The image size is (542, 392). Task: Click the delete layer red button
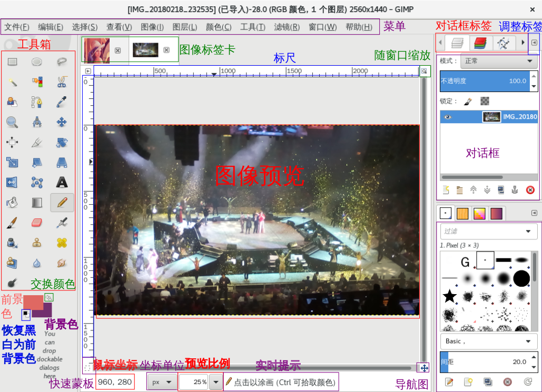530,190
